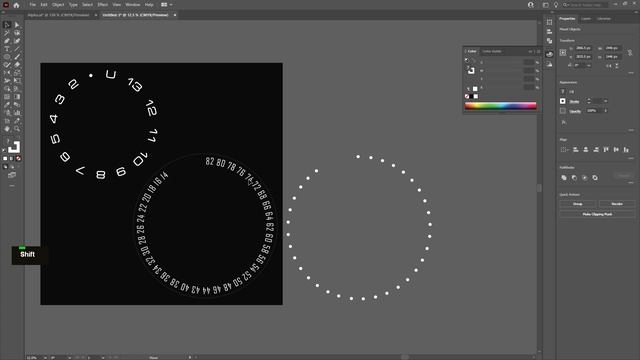Select the Selection tool (black arrow)
This screenshot has height=360, width=640.
pos(7,25)
